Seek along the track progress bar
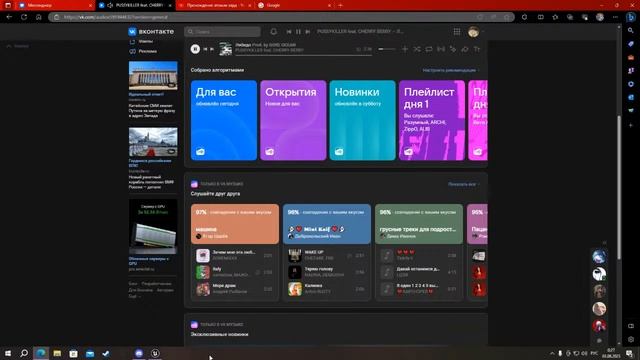 tap(303, 55)
